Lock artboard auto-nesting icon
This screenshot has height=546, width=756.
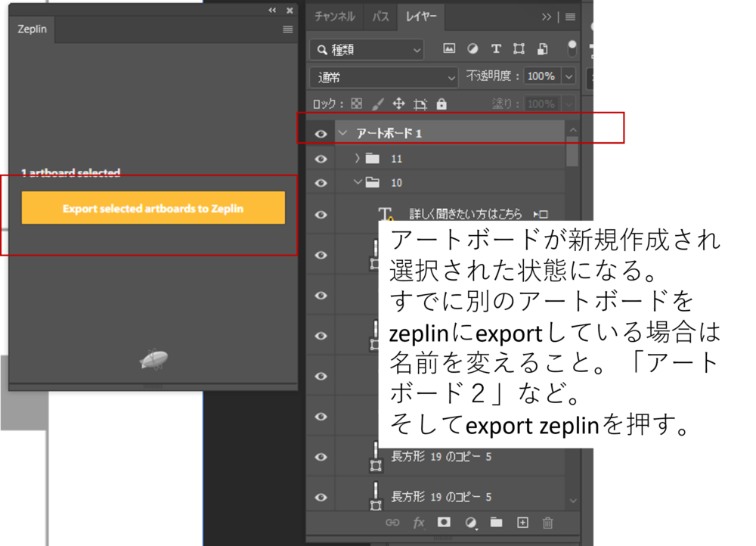[x=420, y=104]
